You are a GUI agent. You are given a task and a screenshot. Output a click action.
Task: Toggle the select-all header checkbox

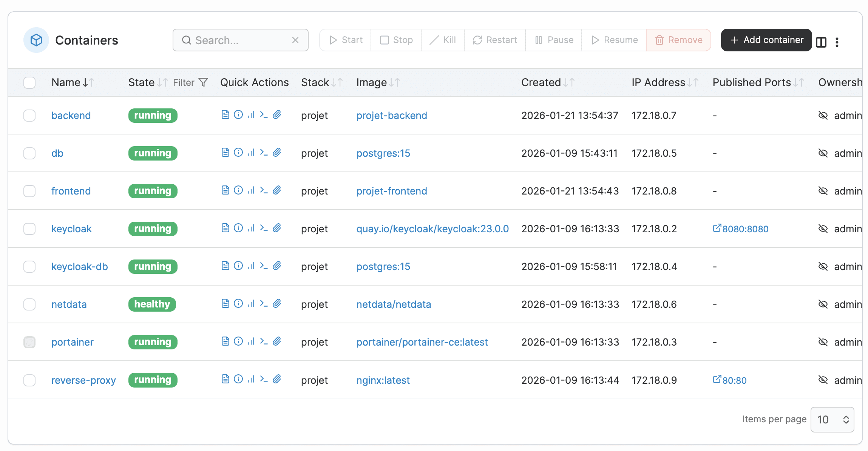tap(29, 82)
